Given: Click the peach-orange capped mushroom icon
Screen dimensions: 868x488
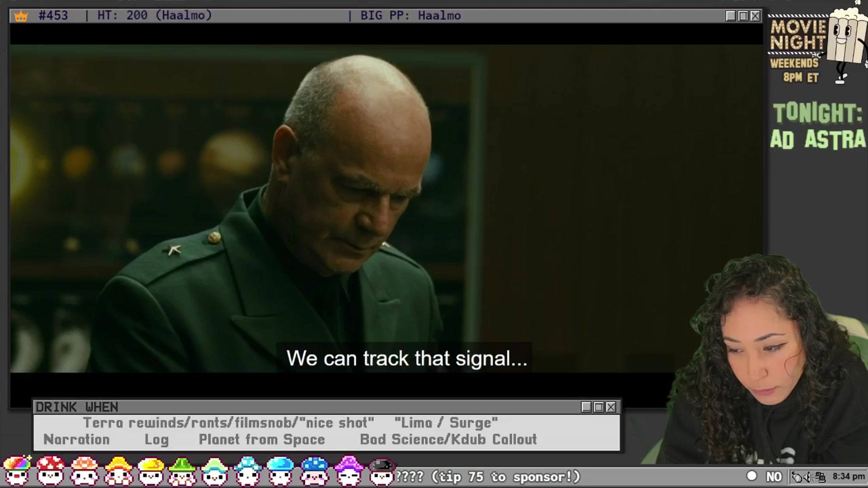Looking at the screenshot, I should click(84, 471).
